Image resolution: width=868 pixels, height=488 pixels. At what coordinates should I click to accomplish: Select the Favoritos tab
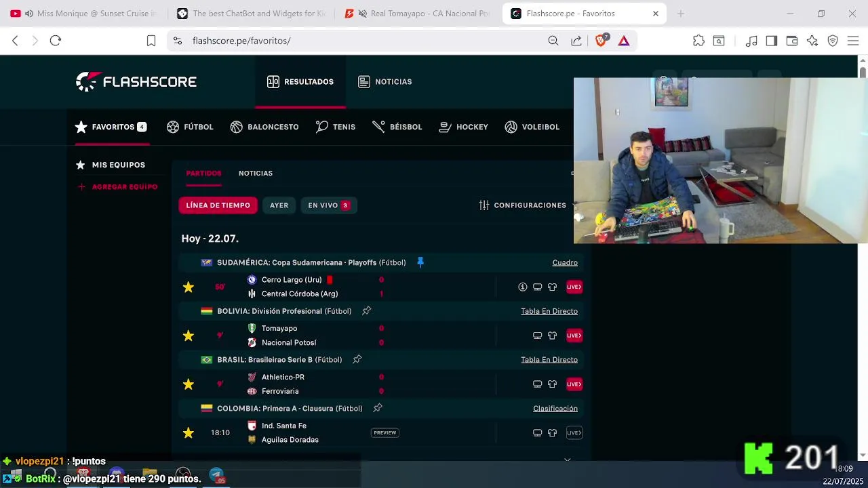[111, 127]
